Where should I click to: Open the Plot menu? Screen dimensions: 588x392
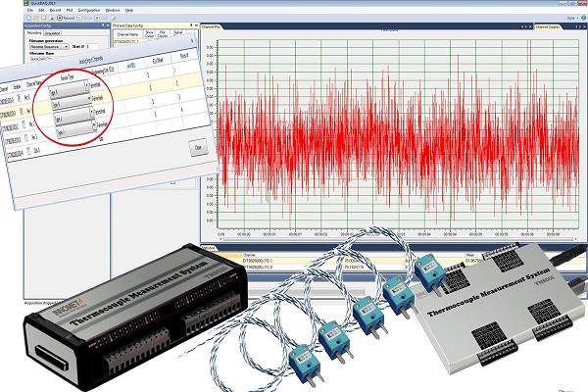(70, 10)
